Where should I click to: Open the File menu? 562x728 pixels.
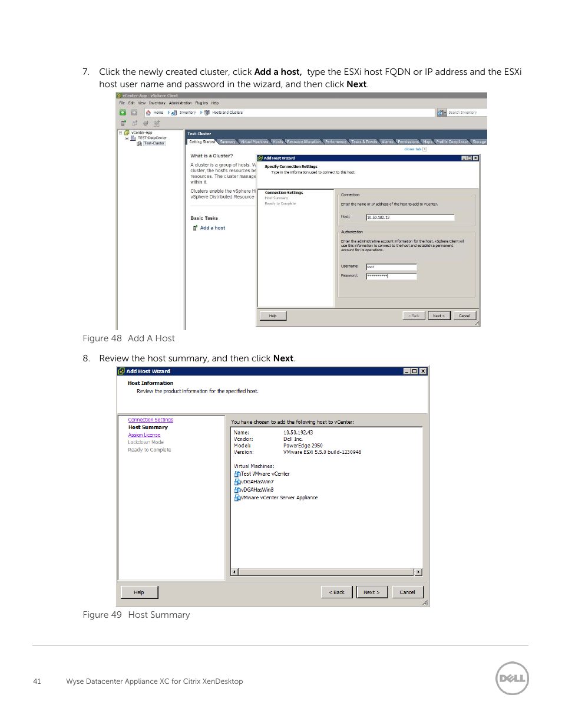click(x=122, y=103)
